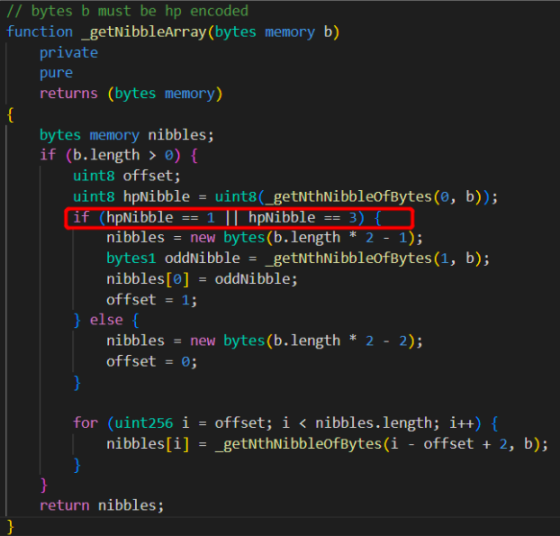560x536 pixels.
Task: Click the 'else' keyword
Action: point(106,320)
